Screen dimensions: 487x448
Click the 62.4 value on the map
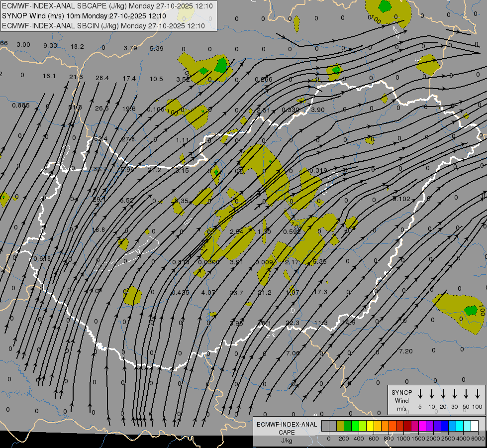tap(100, 139)
